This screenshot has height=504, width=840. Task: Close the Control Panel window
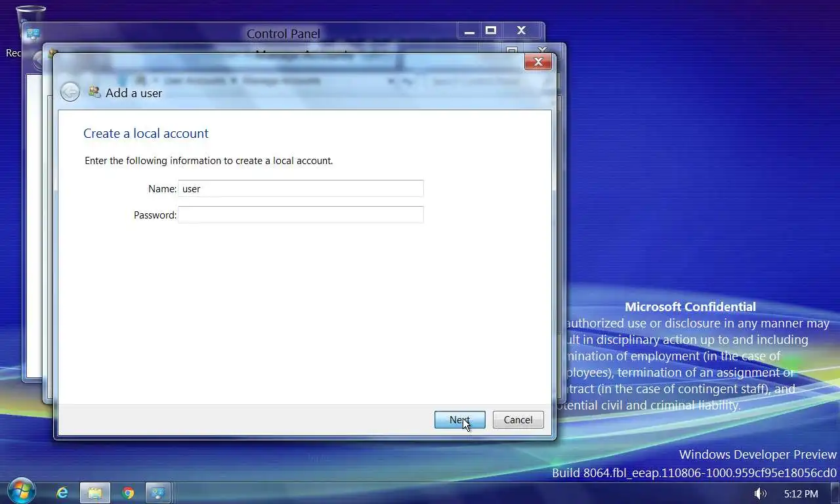[522, 31]
